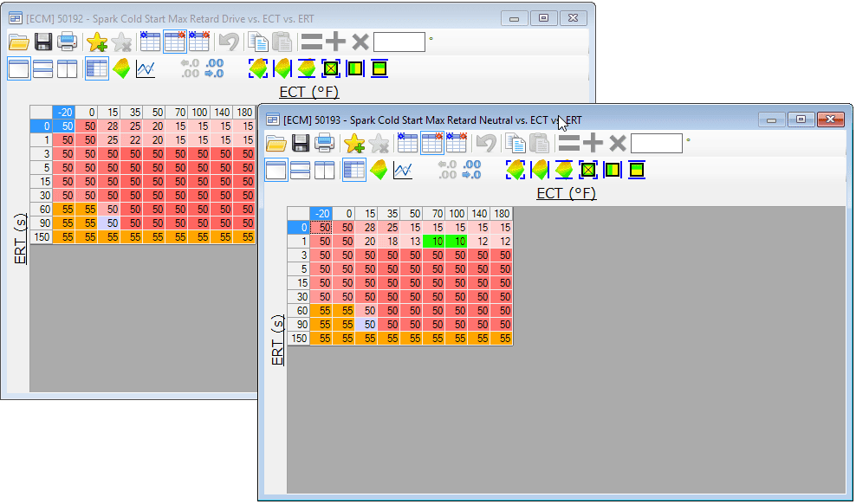This screenshot has width=856, height=504.
Task: Equals operator in Drive window toolbar
Action: tap(312, 42)
